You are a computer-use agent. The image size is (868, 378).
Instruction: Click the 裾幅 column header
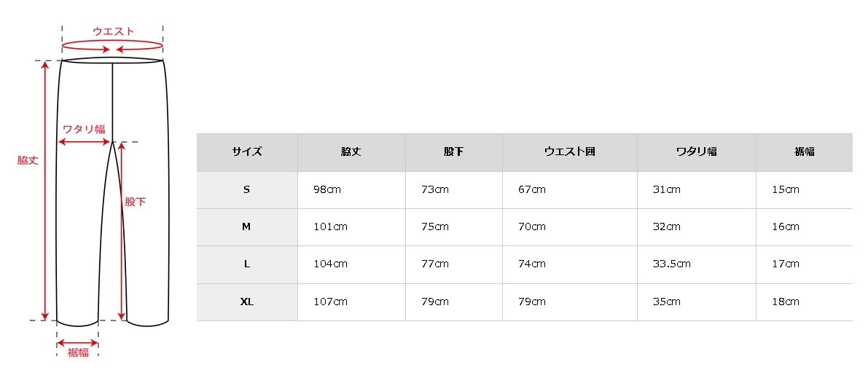click(x=804, y=152)
